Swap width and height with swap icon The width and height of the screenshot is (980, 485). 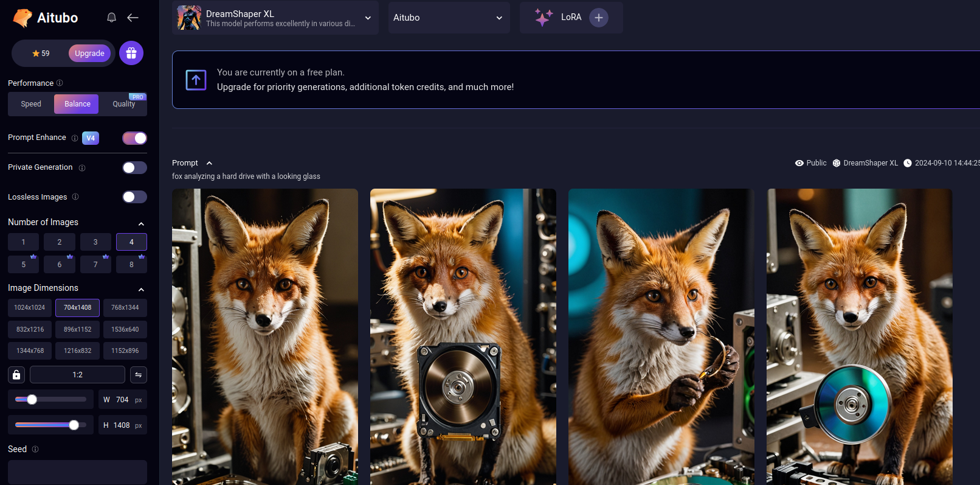point(139,375)
